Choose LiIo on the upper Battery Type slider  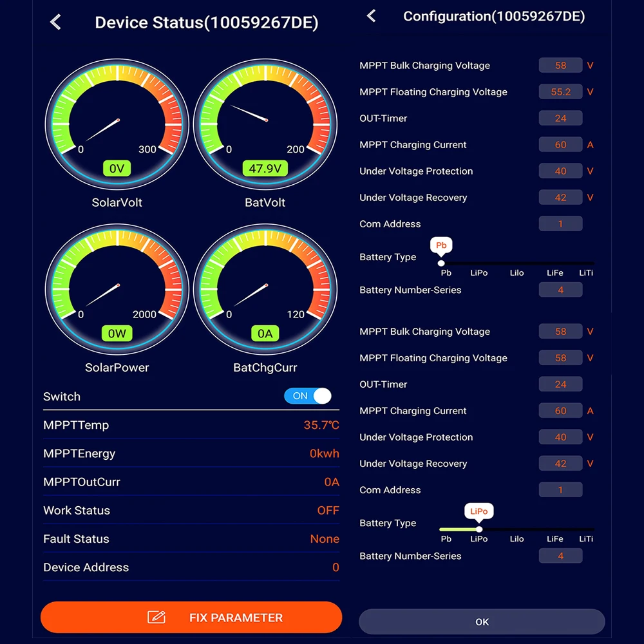(516, 272)
